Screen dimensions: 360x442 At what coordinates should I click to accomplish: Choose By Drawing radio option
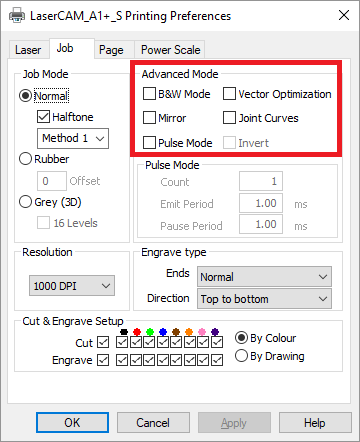[x=241, y=356]
